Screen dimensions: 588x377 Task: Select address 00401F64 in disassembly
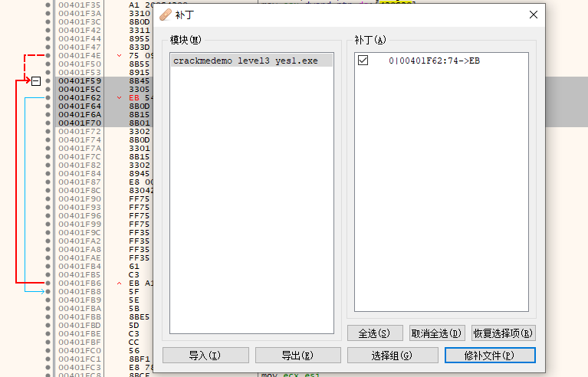80,106
